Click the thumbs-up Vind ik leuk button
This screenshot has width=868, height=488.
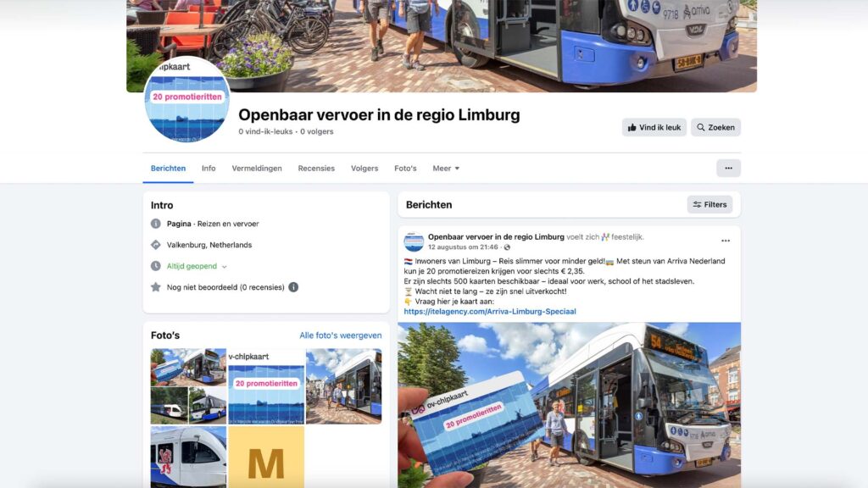pyautogui.click(x=654, y=127)
